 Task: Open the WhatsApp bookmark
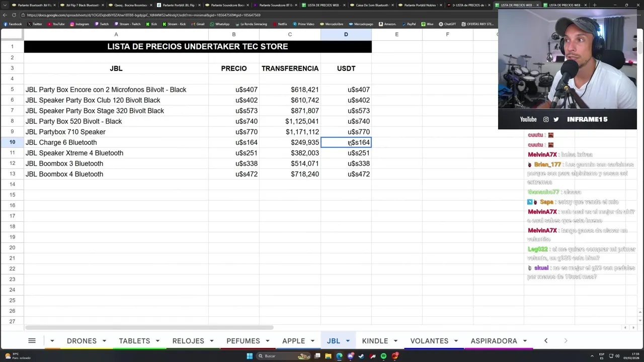219,24
